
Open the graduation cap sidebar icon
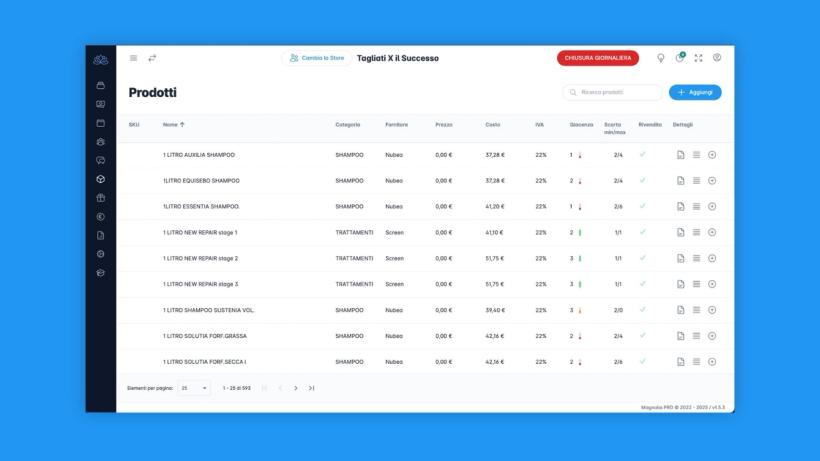click(100, 273)
